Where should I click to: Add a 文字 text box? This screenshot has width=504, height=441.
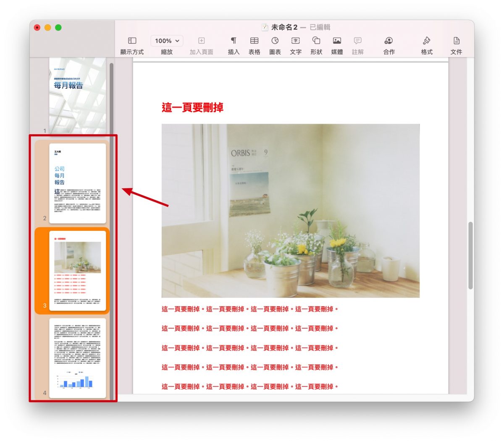(x=296, y=45)
